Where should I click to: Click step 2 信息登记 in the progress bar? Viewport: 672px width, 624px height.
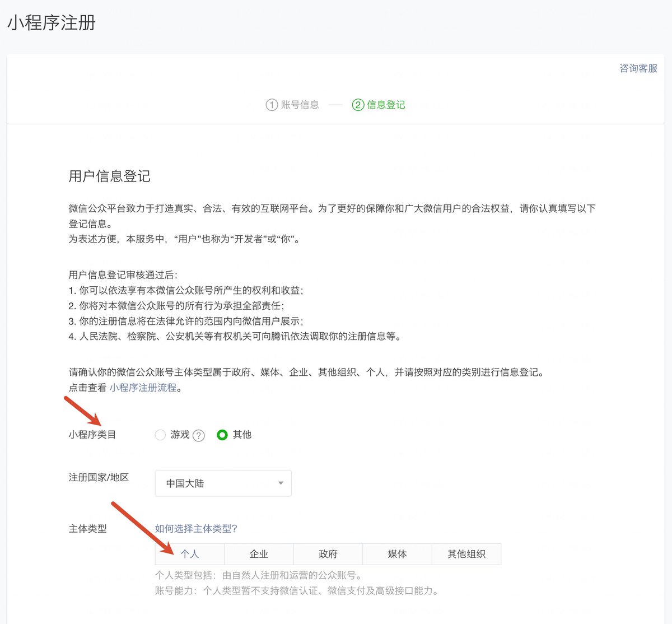click(x=379, y=105)
